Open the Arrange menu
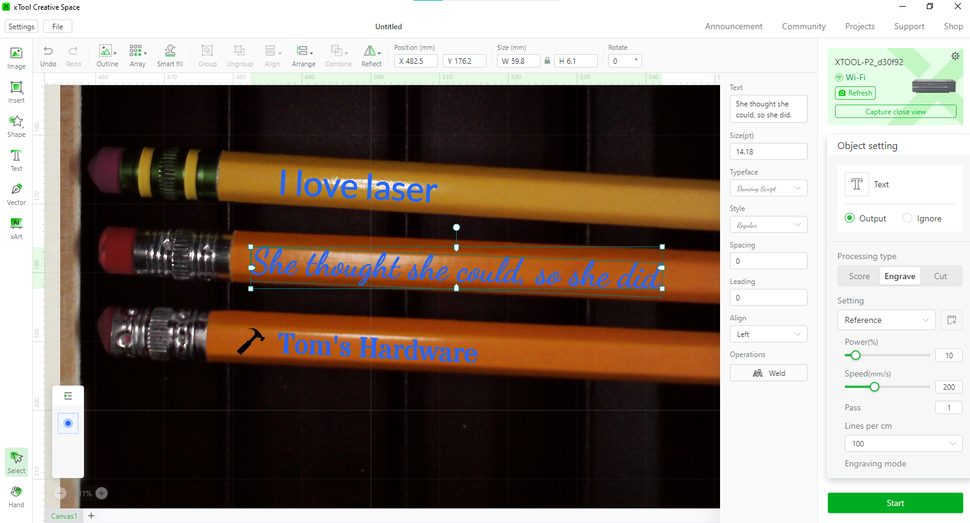Screen dimensions: 970x523 click(303, 56)
